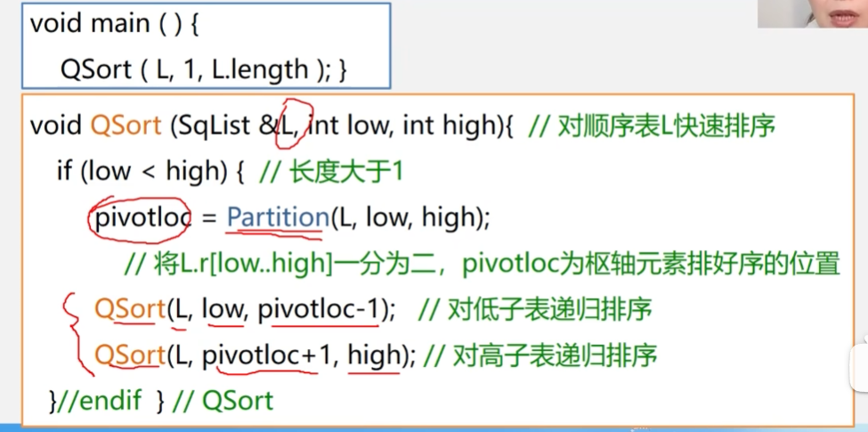Click the comment about "一分为二" and pivotloc

482,265
